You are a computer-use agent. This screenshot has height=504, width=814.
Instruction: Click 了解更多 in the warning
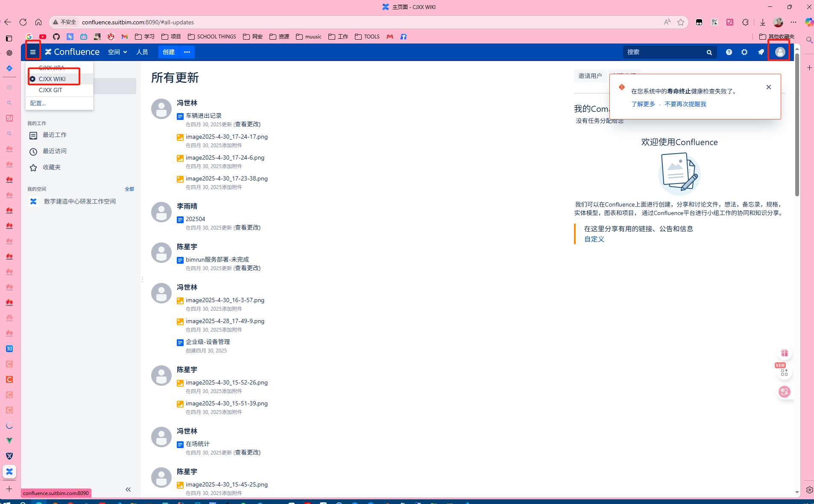(x=643, y=104)
